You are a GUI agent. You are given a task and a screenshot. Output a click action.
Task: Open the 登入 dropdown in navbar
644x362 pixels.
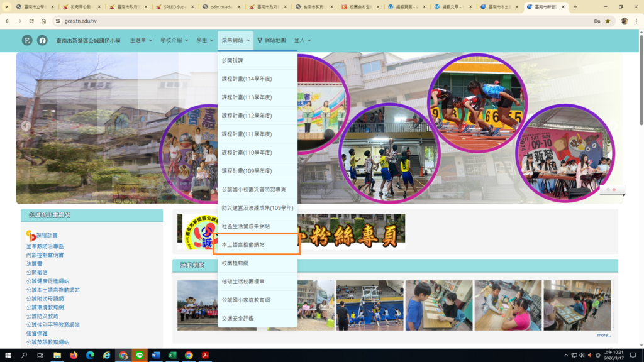302,40
